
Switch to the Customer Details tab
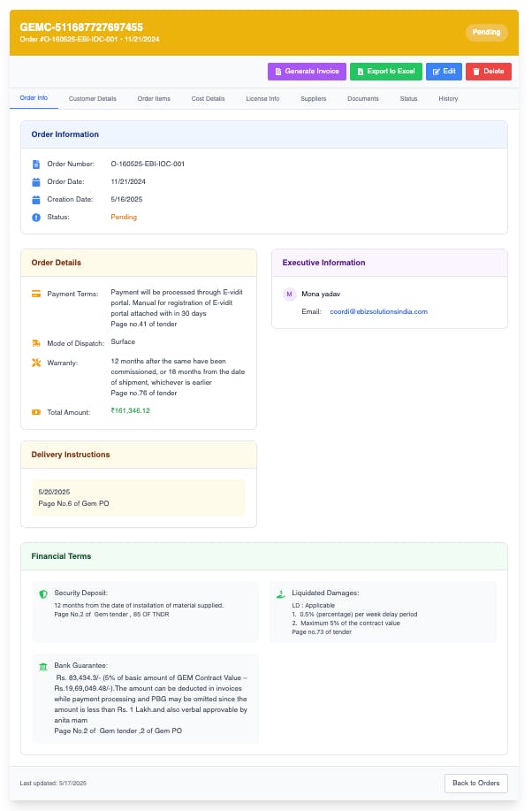(92, 98)
